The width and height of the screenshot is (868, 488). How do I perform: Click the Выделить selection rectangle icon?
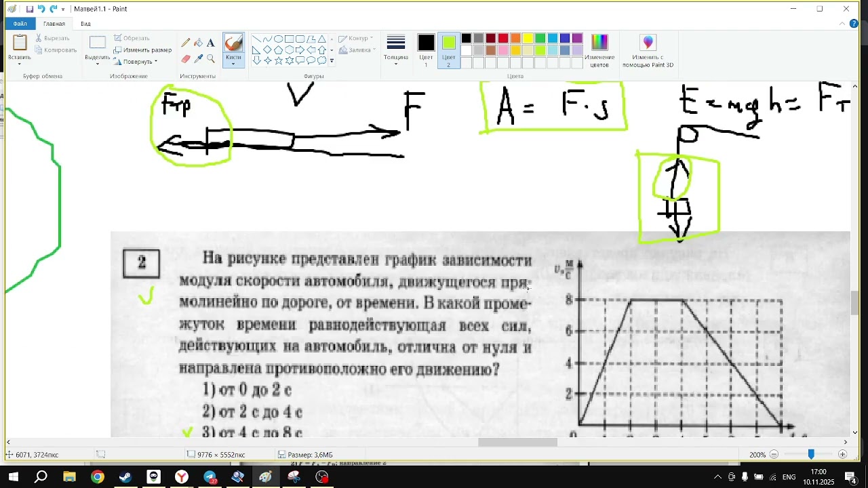pos(98,43)
